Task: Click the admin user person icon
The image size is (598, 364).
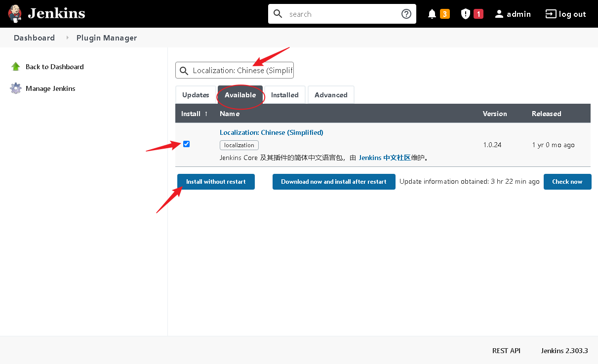Action: pos(499,14)
